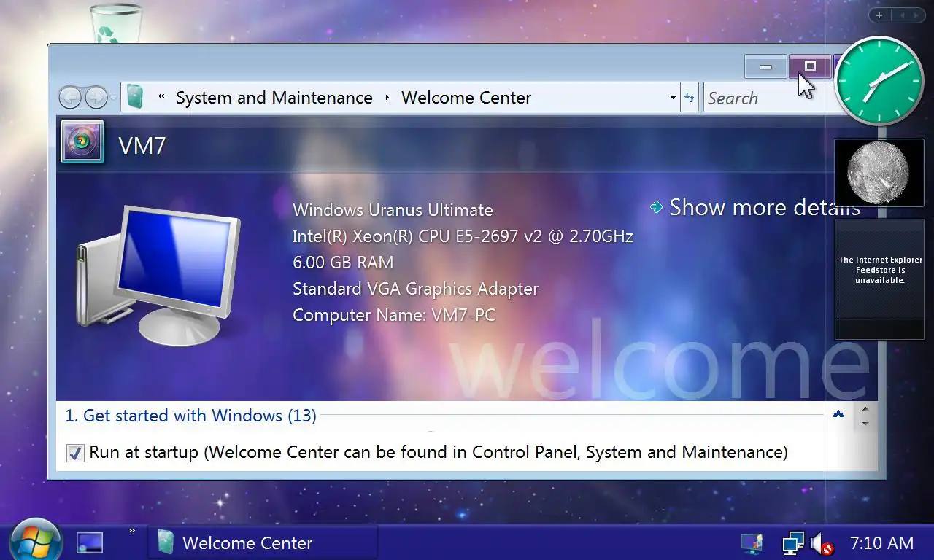Click the Intel Xeon CPU line
Screen dimensions: 934x560
point(463,236)
